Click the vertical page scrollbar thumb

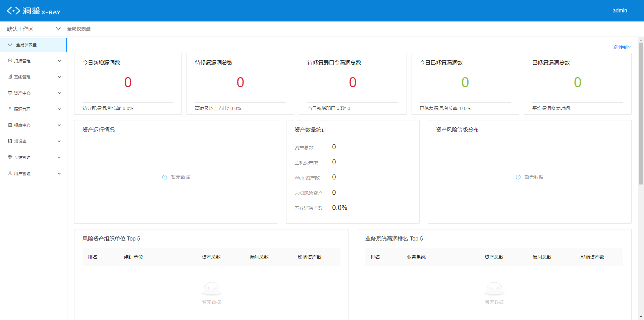(641, 113)
